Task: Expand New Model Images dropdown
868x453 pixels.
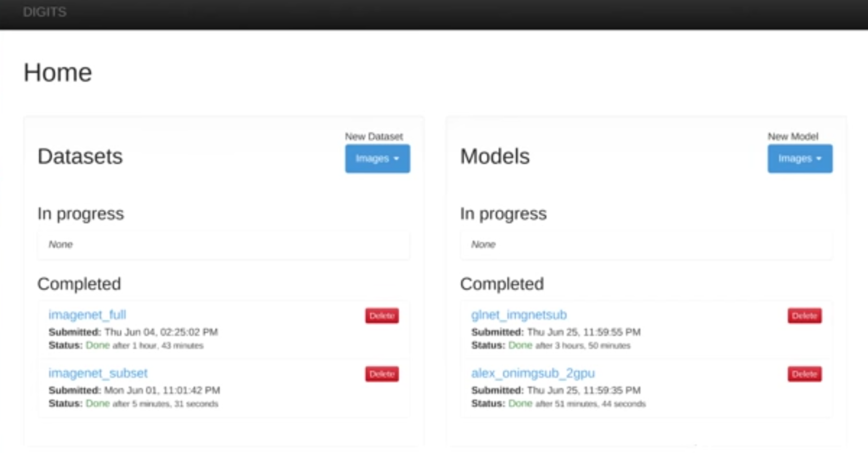Action: [799, 159]
